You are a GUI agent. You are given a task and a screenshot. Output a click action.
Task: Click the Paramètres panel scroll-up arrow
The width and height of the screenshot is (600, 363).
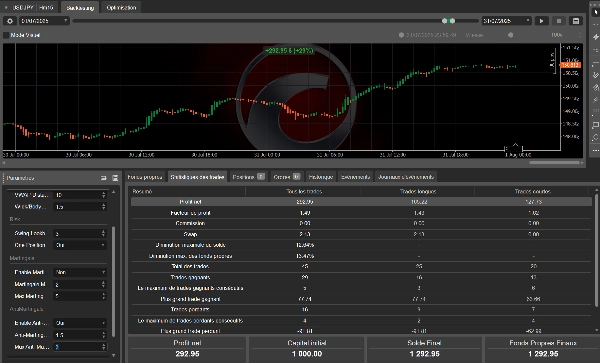[113, 191]
